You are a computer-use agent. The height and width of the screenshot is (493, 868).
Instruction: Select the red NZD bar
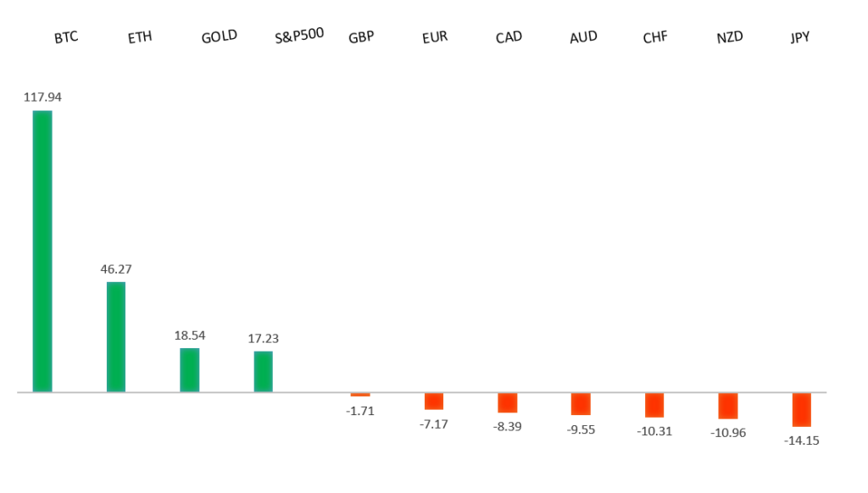(x=728, y=406)
